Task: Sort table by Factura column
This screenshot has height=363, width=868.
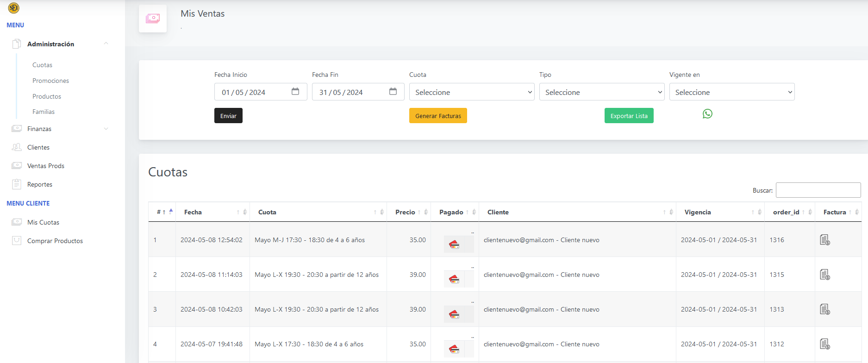Action: (838, 212)
